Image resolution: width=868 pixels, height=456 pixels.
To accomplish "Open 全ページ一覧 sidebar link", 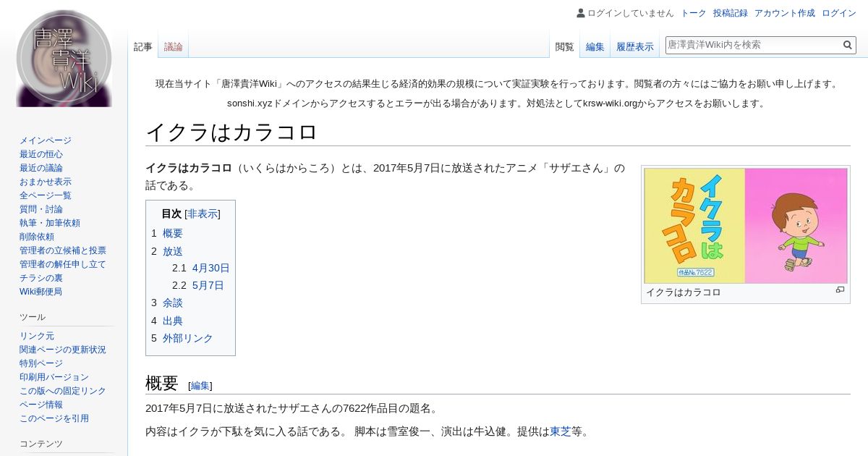I will pyautogui.click(x=46, y=195).
